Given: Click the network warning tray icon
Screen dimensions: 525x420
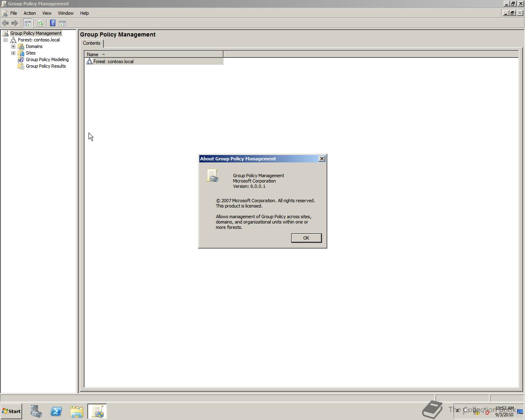Looking at the screenshot, I should pos(476,411).
